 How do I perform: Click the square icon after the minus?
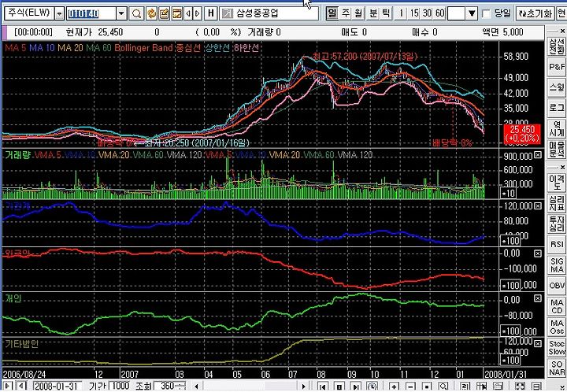[x=427, y=386]
